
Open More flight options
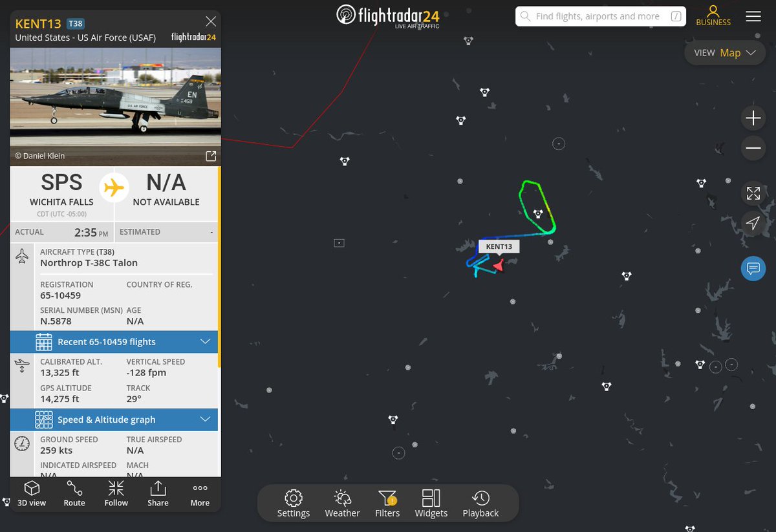200,494
